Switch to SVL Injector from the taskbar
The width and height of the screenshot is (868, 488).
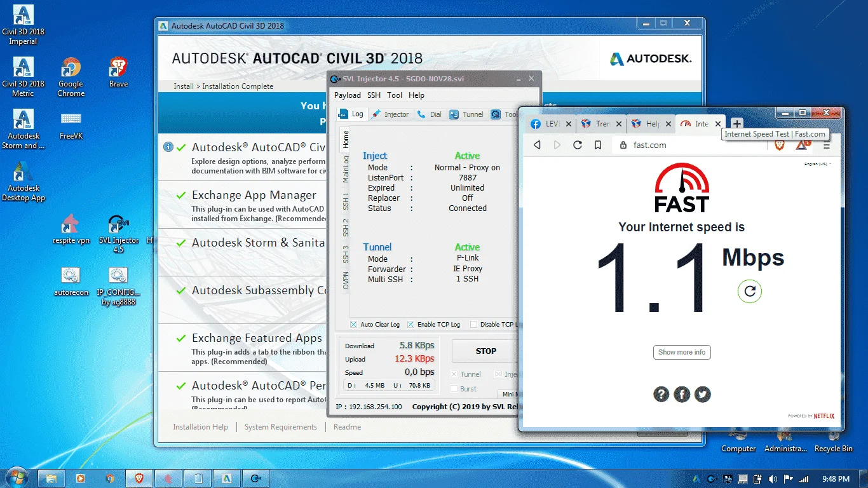pos(256,478)
